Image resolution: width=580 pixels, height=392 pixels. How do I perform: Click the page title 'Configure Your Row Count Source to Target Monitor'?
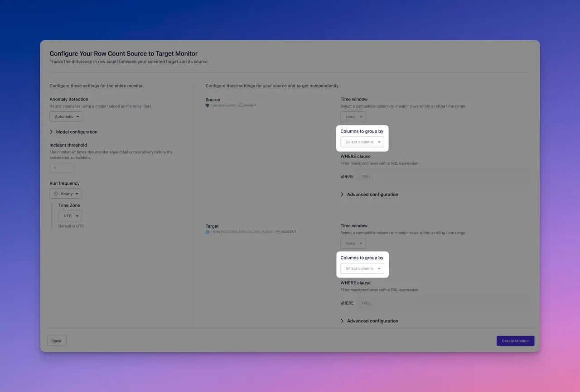tap(124, 53)
